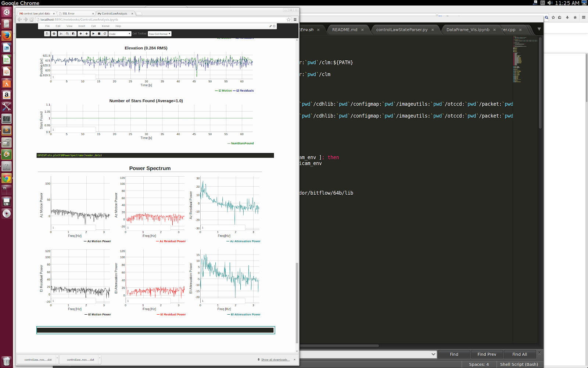Click the Sublime minimap code preview
Viewport: 588px width, 368px height.
click(525, 59)
